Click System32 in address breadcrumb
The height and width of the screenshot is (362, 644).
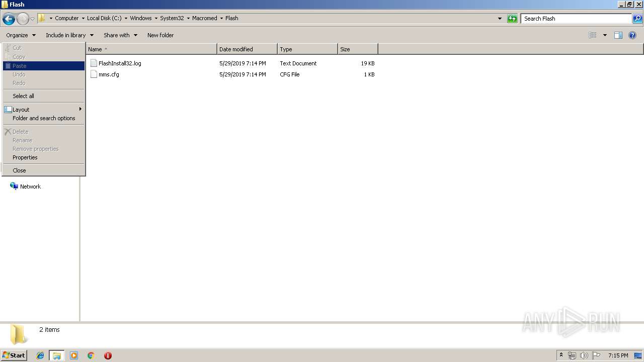click(172, 18)
